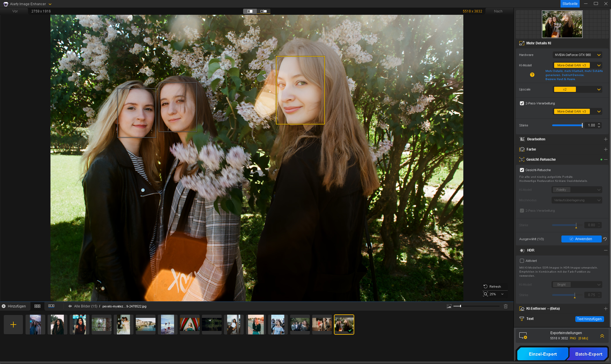The width and height of the screenshot is (611, 364).
Task: Click the Gesicht-Retusche face scan icon
Action: pyautogui.click(x=522, y=159)
